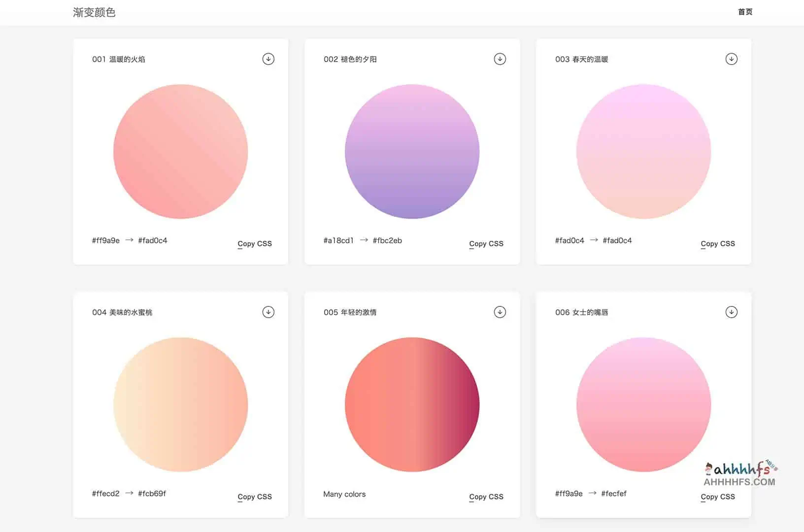Download the 003 春天的温暖 gradient
Image resolution: width=804 pixels, height=532 pixels.
click(x=731, y=59)
